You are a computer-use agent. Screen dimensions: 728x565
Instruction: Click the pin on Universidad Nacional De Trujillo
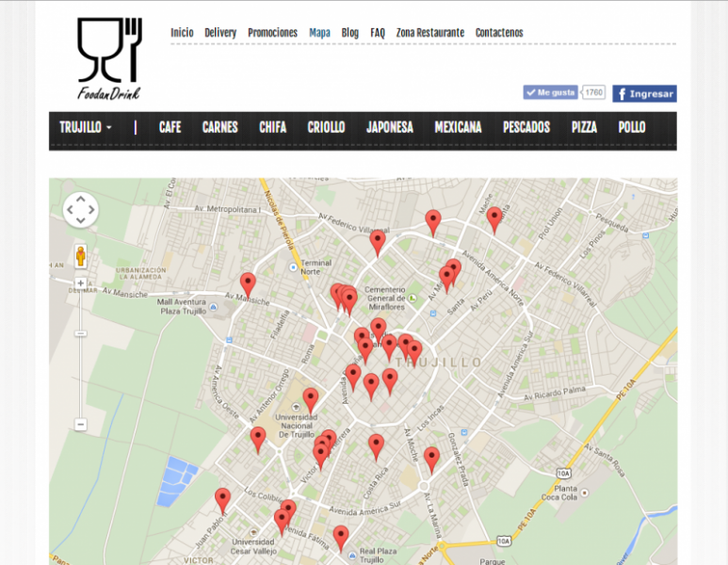pyautogui.click(x=311, y=399)
